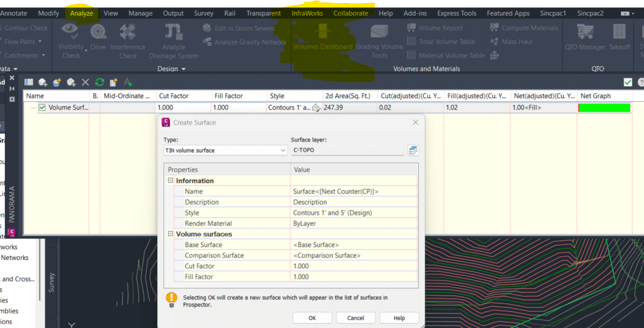Click Analyze Gravity Network
This screenshot has width=644, height=328.
click(245, 42)
